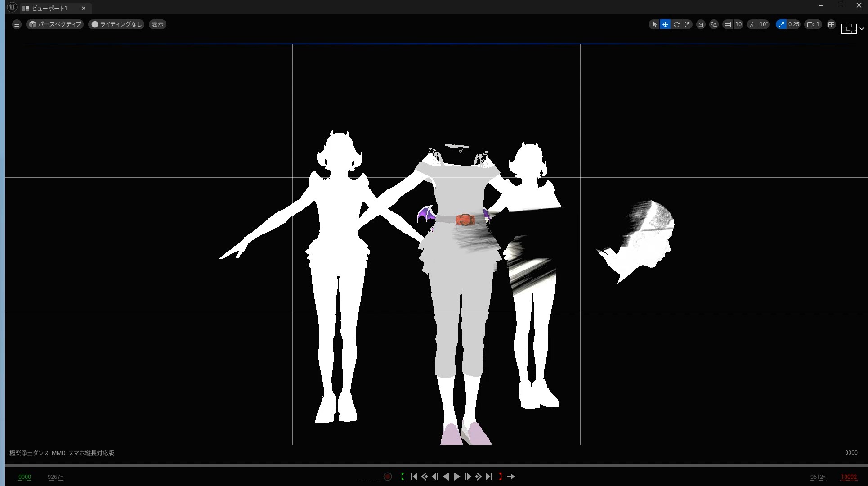Click the surface snapping icon
This screenshot has height=486, width=868.
point(714,24)
